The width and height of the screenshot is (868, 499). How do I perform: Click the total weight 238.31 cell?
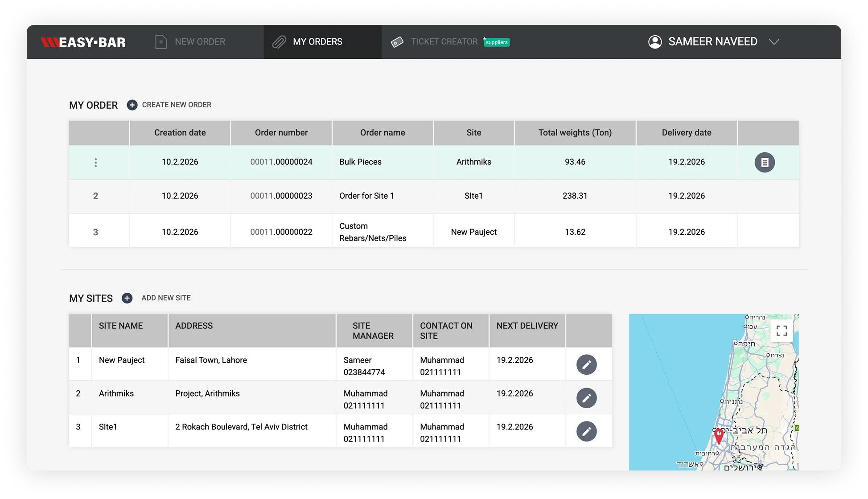575,196
